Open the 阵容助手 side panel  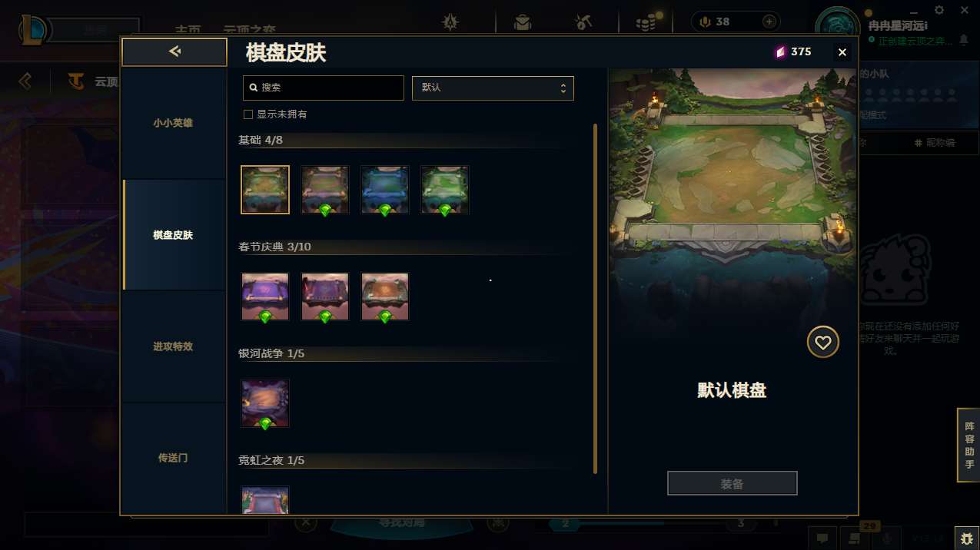click(968, 446)
